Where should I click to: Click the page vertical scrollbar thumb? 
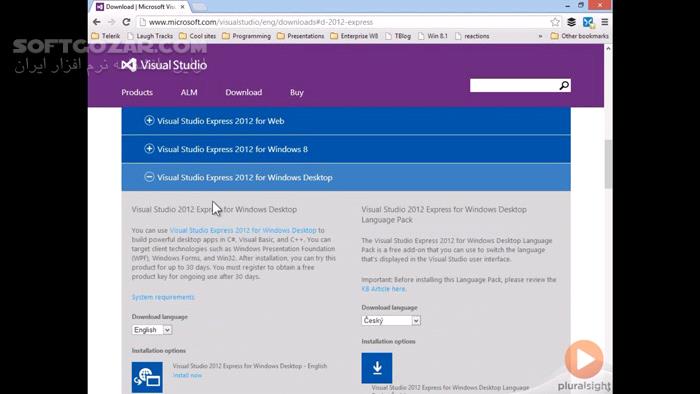(x=608, y=164)
